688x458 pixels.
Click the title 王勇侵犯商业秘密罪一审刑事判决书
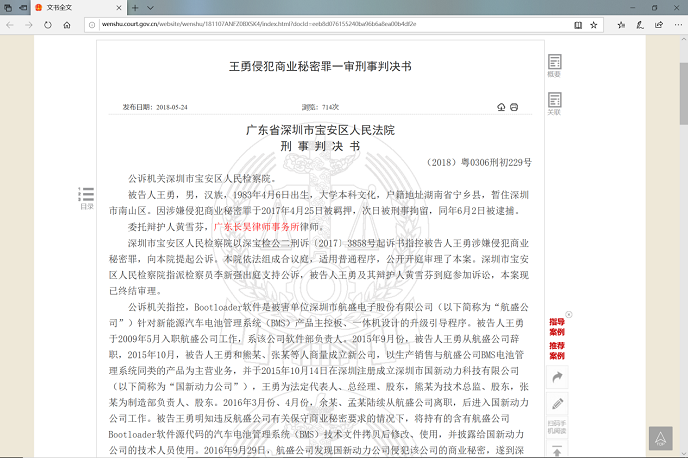[x=320, y=66]
